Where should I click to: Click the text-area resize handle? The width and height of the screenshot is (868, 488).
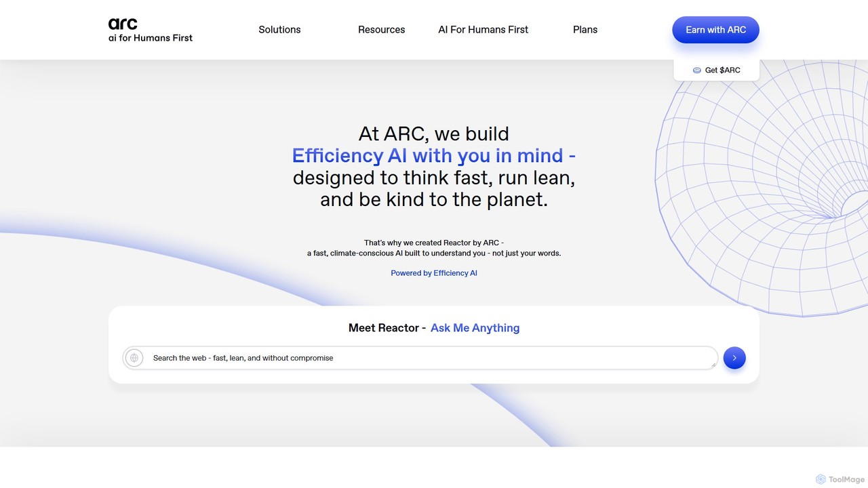[x=713, y=365]
